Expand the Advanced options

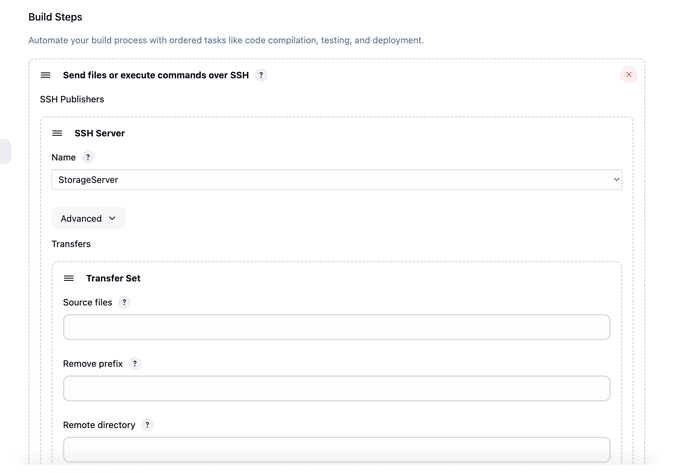88,218
